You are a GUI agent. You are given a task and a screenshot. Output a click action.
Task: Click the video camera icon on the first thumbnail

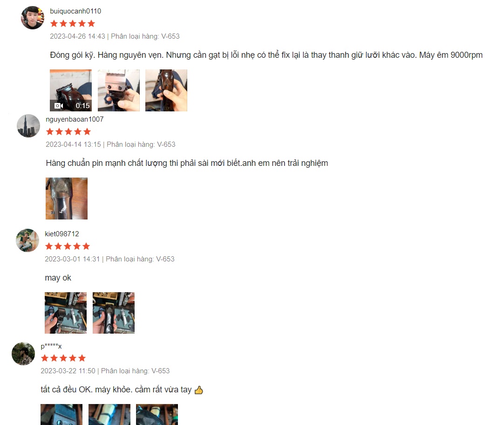point(59,106)
